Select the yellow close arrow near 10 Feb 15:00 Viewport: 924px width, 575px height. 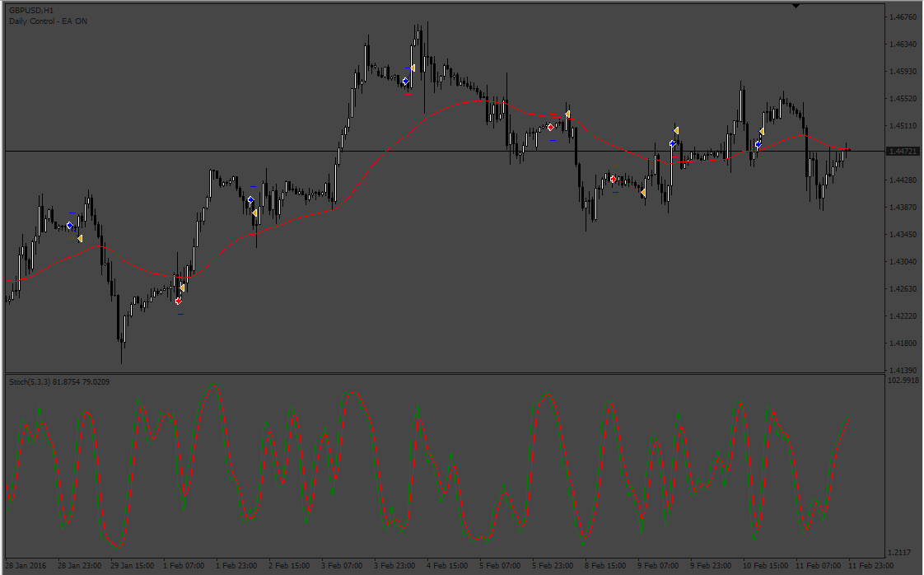(762, 131)
